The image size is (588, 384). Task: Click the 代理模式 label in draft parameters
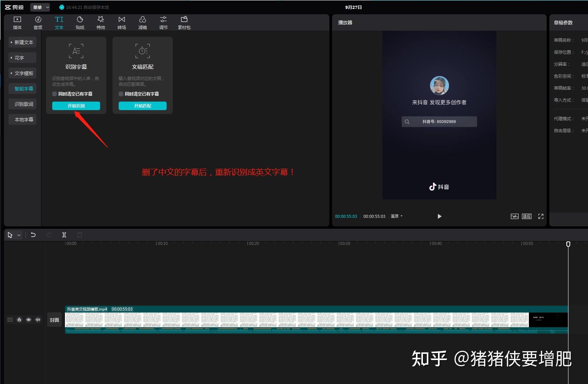pyautogui.click(x=564, y=119)
